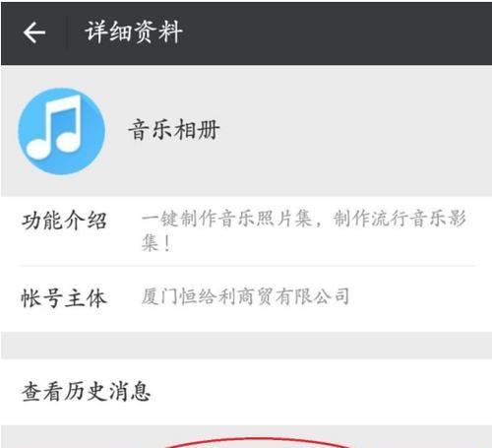Tap the second description line 集！
492x448 pixels.
pos(156,243)
